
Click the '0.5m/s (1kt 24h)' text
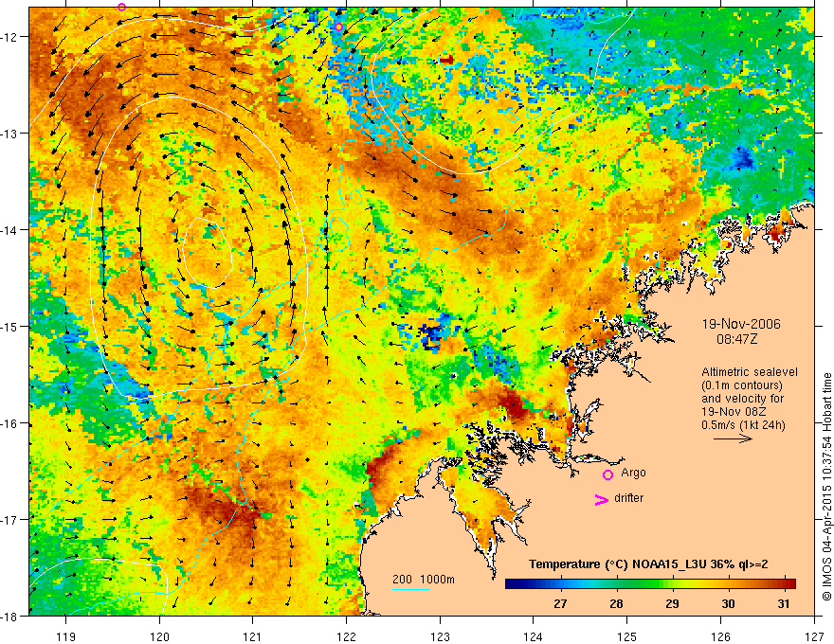[x=743, y=425]
